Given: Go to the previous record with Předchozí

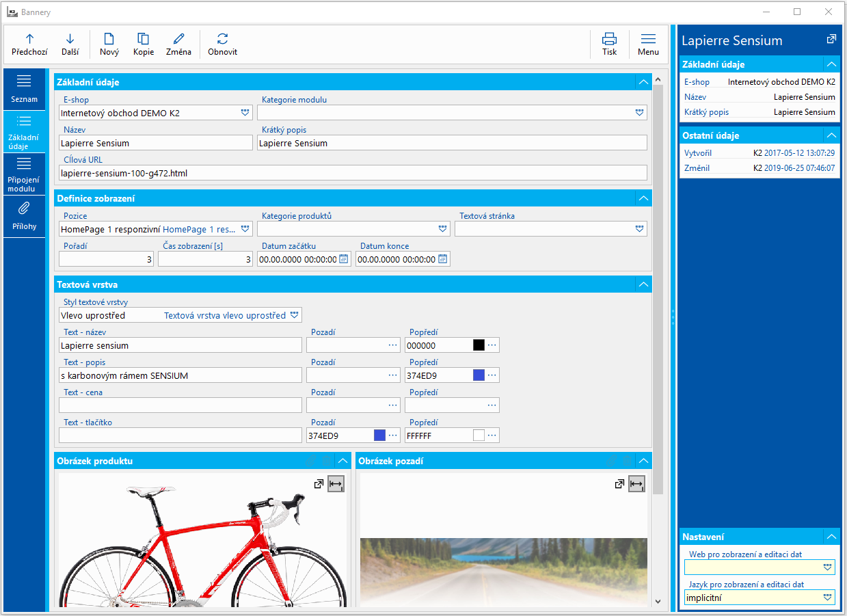Looking at the screenshot, I should coord(29,44).
